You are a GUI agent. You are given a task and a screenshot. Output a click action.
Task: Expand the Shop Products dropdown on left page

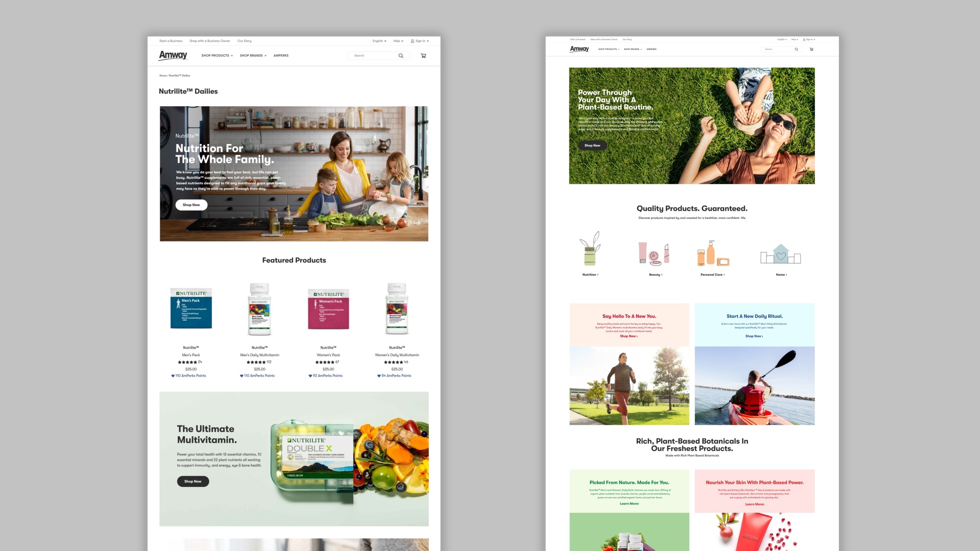pyautogui.click(x=217, y=56)
